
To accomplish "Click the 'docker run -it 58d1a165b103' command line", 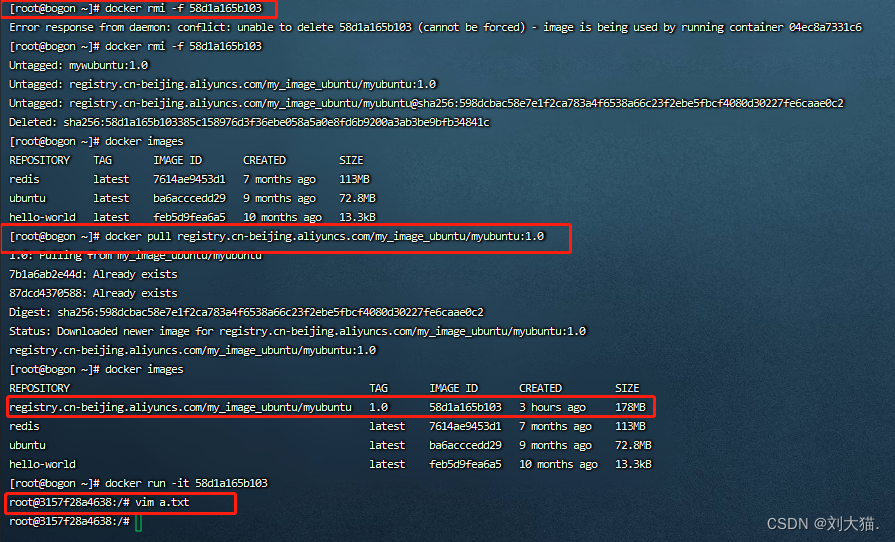I will [x=138, y=483].
